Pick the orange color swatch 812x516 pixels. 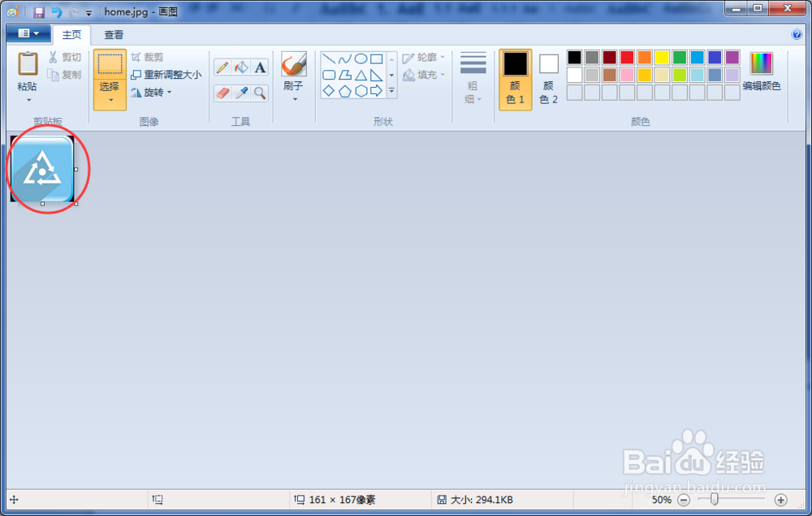(645, 58)
